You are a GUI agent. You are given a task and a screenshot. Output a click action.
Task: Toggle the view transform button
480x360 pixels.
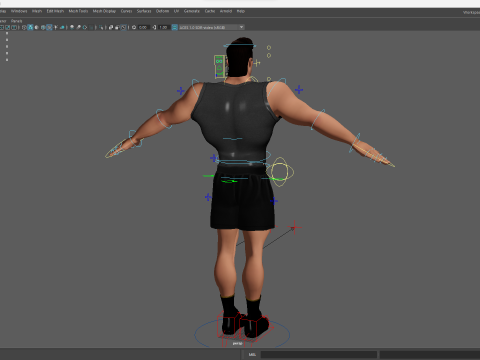(174, 27)
